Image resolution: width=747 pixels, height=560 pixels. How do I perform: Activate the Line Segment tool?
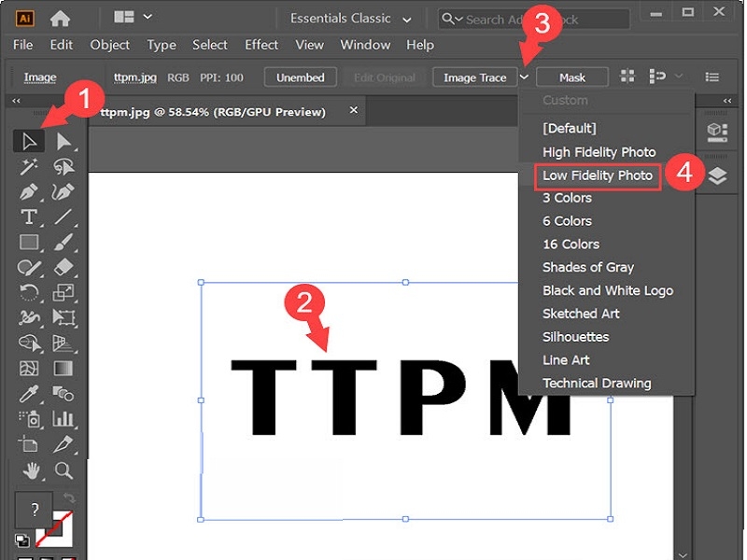[x=63, y=217]
